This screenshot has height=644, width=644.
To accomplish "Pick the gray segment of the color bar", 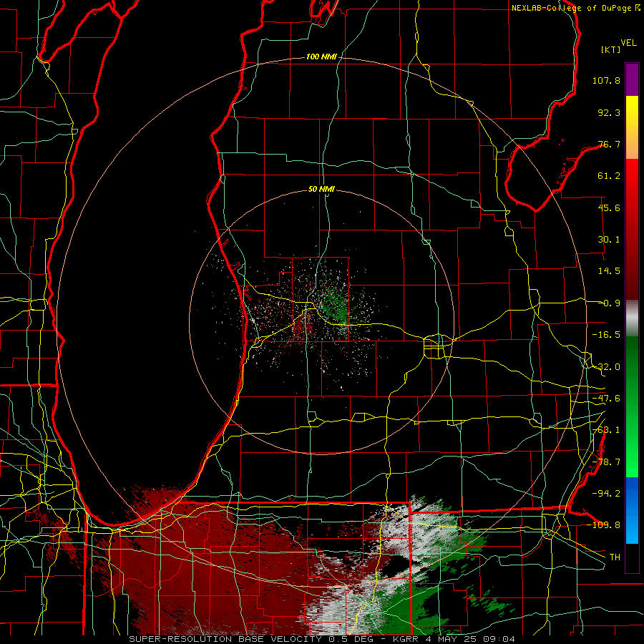I will pyautogui.click(x=632, y=318).
